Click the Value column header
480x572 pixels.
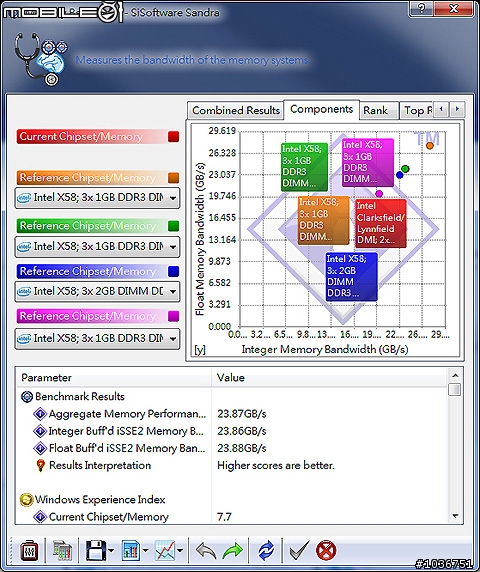coord(329,378)
